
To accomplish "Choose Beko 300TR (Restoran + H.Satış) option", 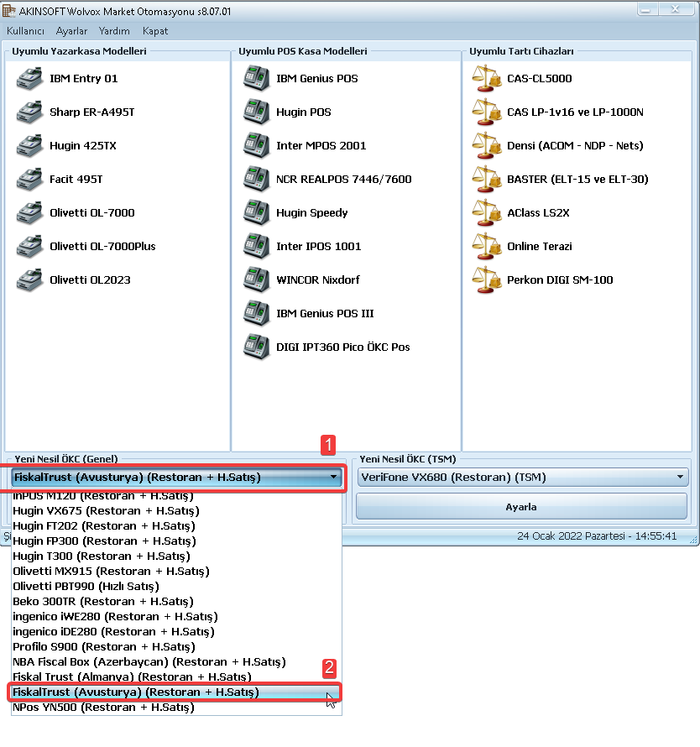I will pyautogui.click(x=176, y=602).
